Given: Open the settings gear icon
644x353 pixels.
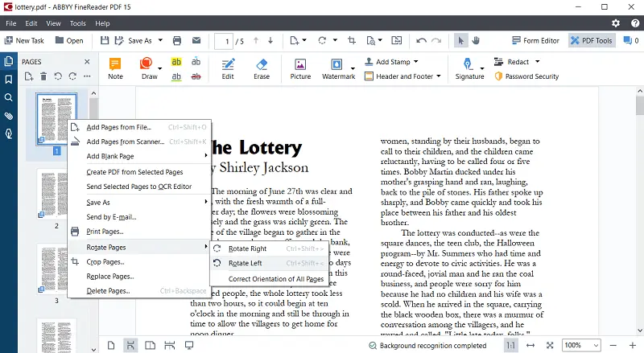Looking at the screenshot, I should coord(616,23).
